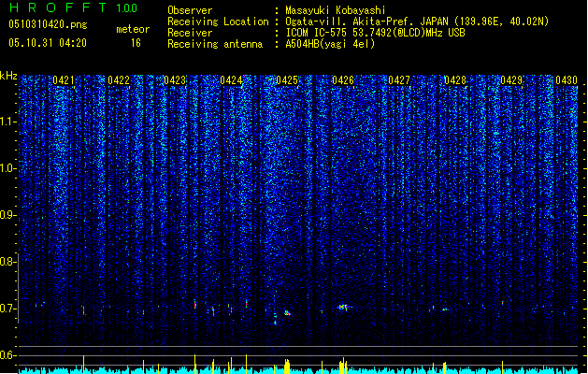Click the meteor count value 16
The height and width of the screenshot is (374, 588).
click(136, 43)
